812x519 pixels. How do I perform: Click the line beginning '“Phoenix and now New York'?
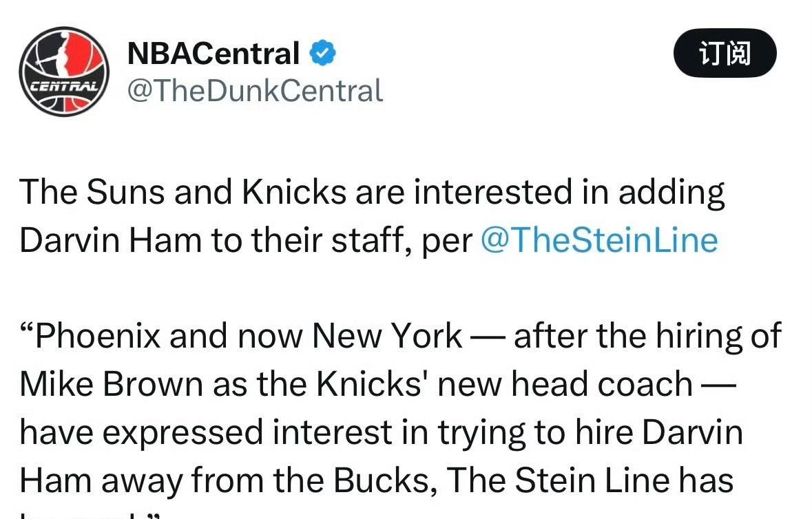point(400,337)
